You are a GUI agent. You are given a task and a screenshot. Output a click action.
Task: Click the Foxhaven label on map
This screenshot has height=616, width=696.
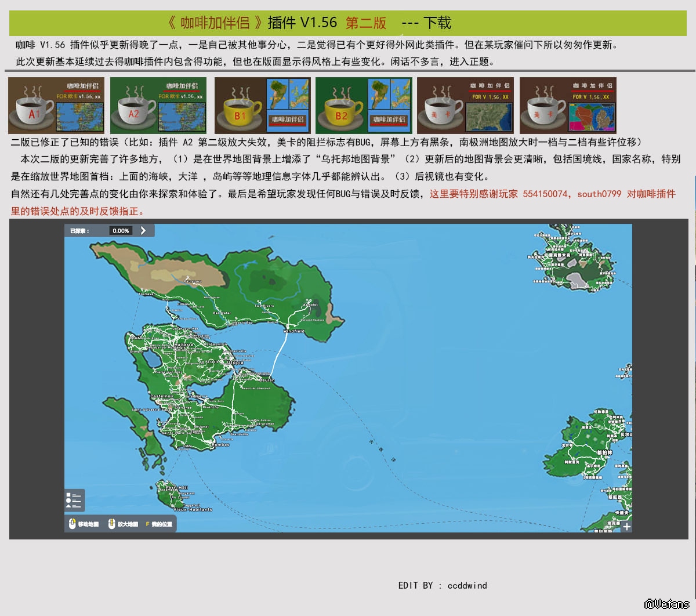point(147,294)
